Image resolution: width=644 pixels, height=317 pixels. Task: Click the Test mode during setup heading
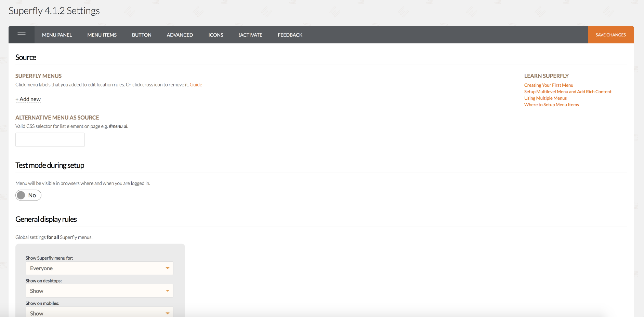50,165
